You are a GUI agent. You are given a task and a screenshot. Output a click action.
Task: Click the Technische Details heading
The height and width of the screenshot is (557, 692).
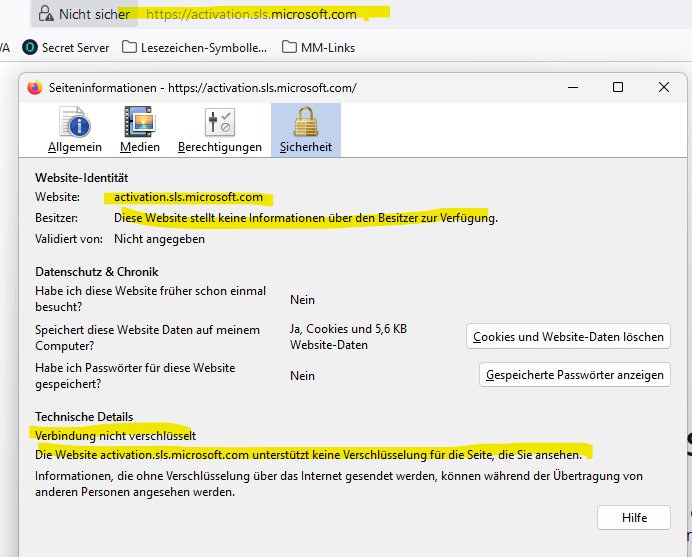click(x=84, y=417)
